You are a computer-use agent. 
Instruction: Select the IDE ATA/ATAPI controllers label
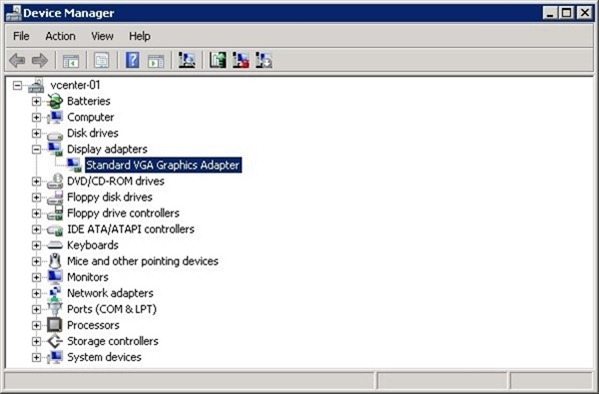131,229
